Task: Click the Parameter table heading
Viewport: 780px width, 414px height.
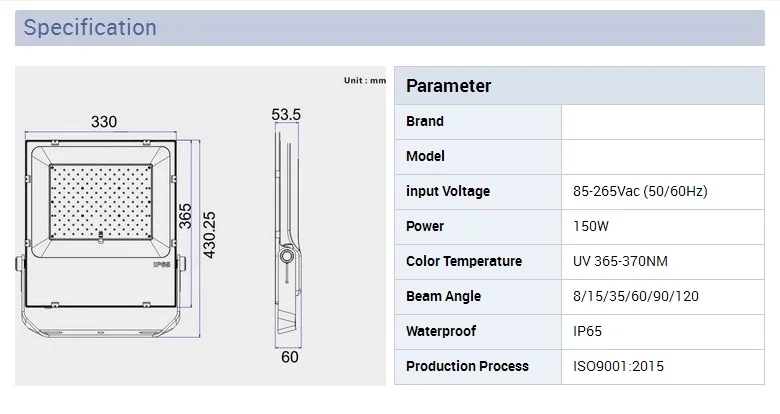Action: tap(448, 86)
